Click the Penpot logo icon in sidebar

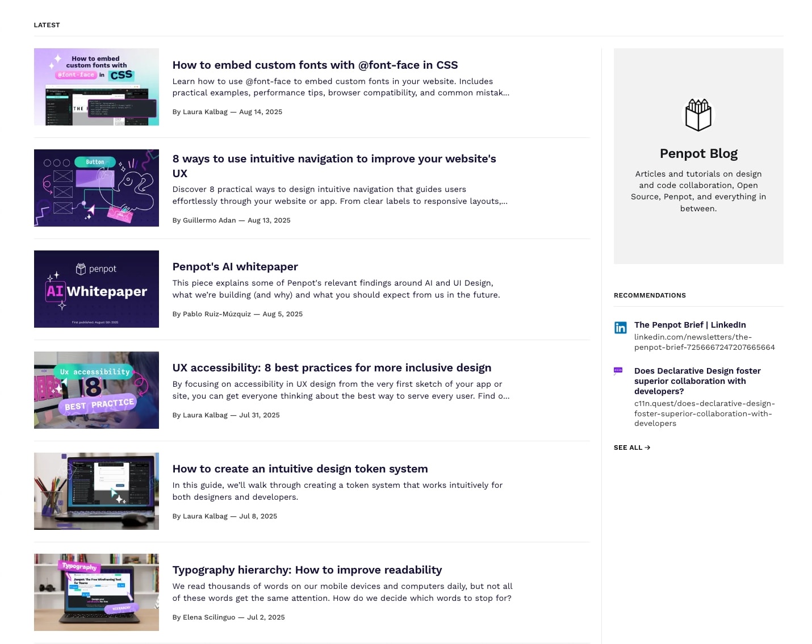(698, 115)
